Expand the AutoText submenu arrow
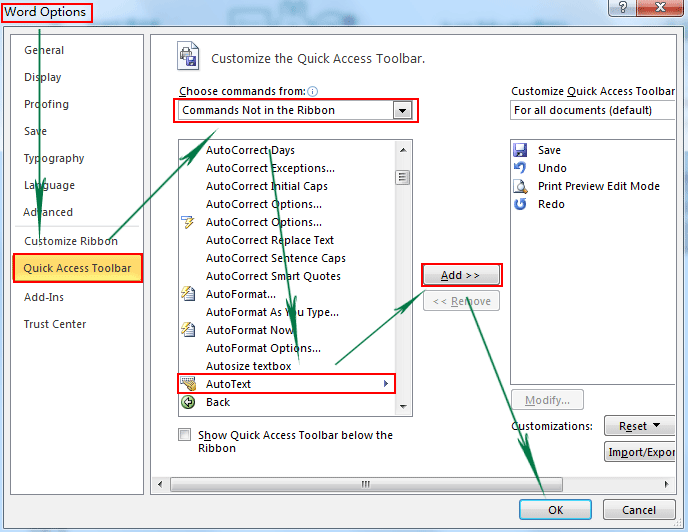The height and width of the screenshot is (532, 688). click(x=386, y=384)
